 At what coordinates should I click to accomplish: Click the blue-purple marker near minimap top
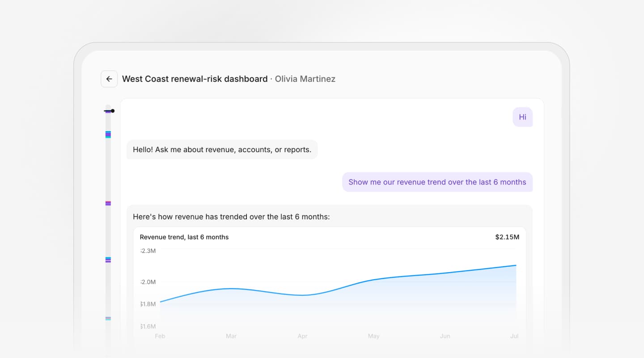108,134
